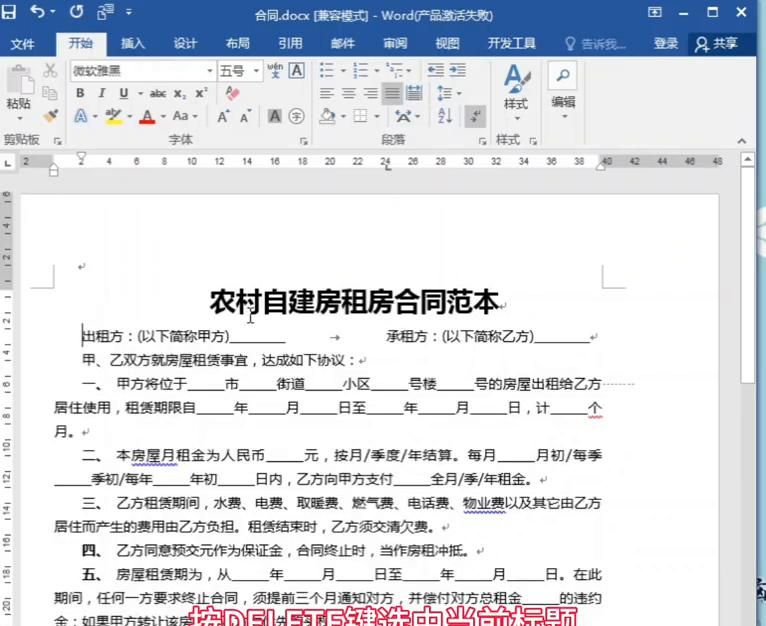Click Decrease Indent icon
Viewport: 766px width, 626px height.
tap(435, 70)
